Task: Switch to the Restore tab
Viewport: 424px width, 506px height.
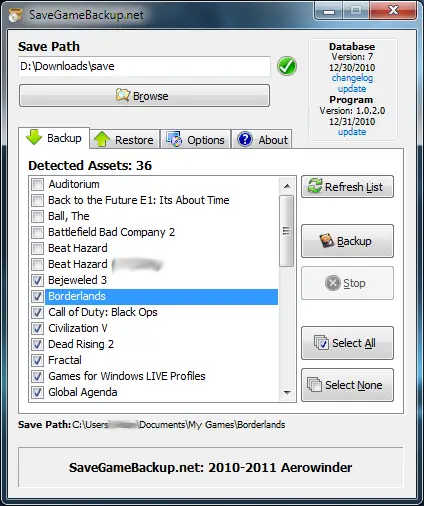Action: tap(125, 139)
